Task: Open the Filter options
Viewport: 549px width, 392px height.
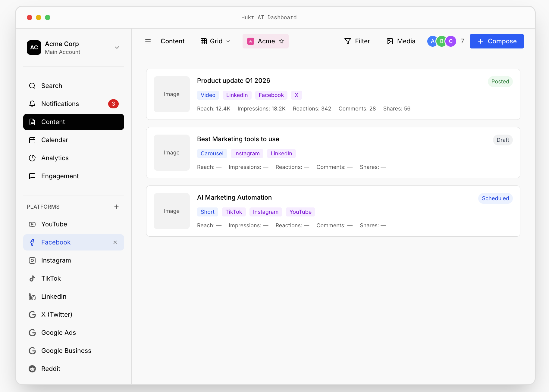Action: pyautogui.click(x=357, y=41)
